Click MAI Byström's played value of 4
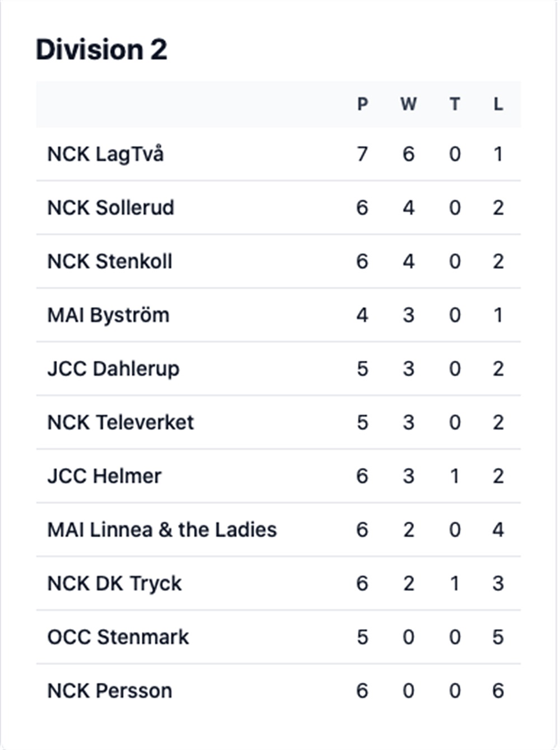The width and height of the screenshot is (560, 750). 362,315
